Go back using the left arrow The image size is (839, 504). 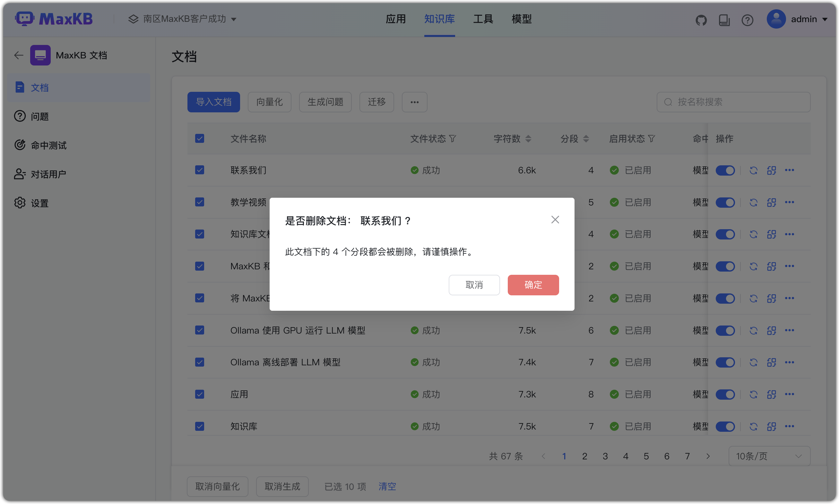(19, 55)
